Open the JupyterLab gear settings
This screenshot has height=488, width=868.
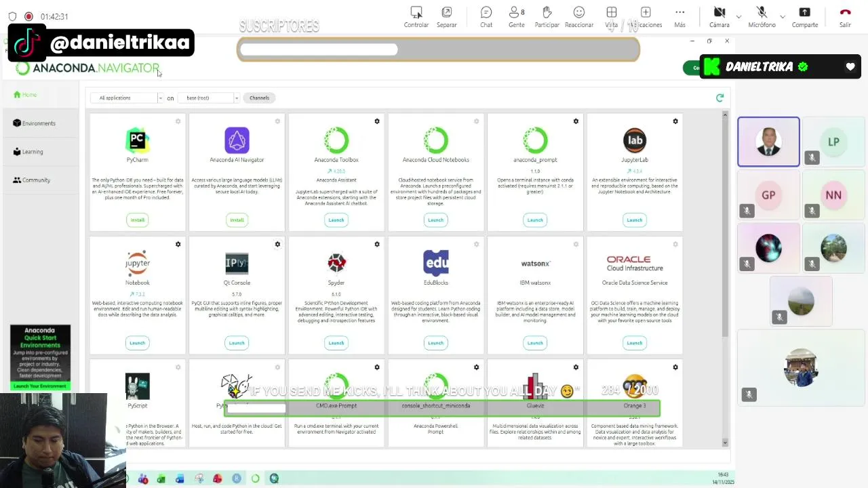[x=675, y=121]
